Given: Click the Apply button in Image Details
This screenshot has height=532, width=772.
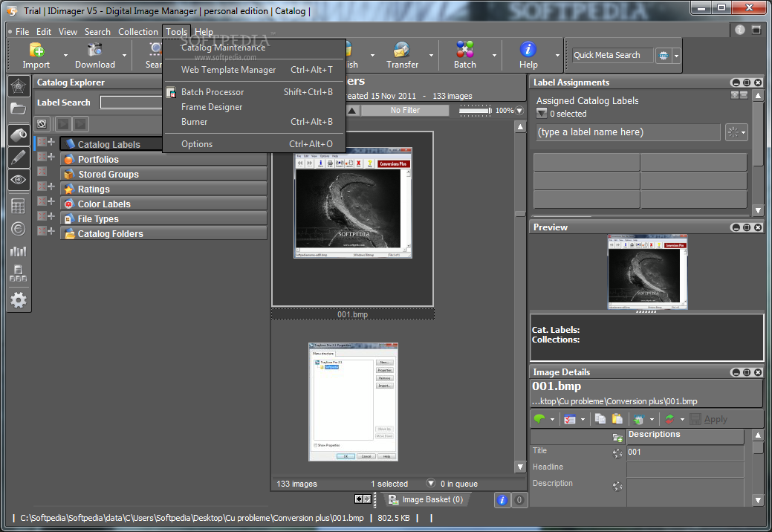Looking at the screenshot, I should [709, 419].
